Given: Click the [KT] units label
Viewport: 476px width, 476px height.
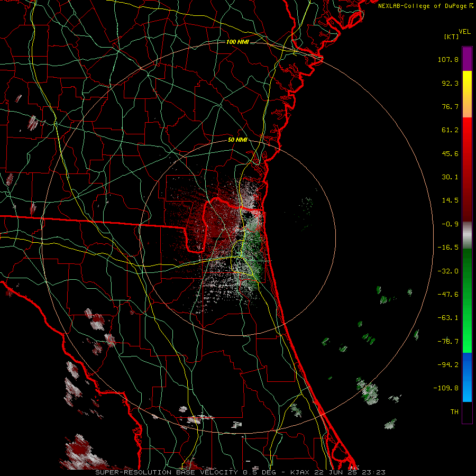Looking at the screenshot, I should click(x=452, y=36).
